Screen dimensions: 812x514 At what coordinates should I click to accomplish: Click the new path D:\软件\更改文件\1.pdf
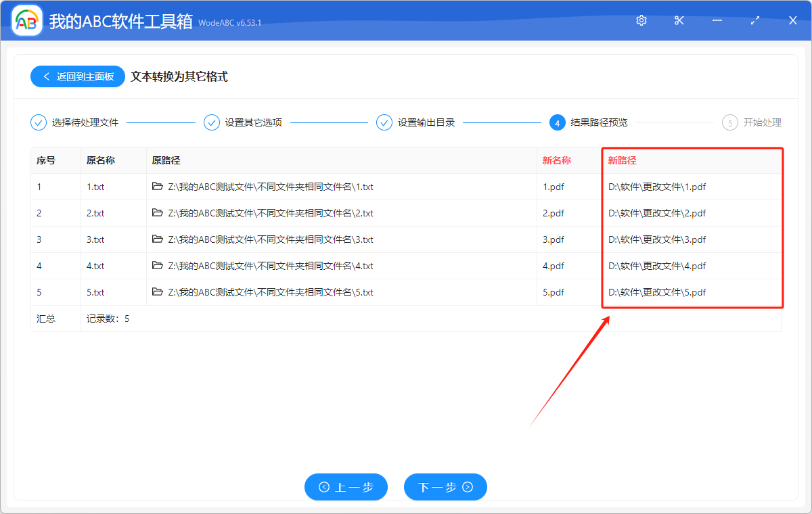coord(657,187)
